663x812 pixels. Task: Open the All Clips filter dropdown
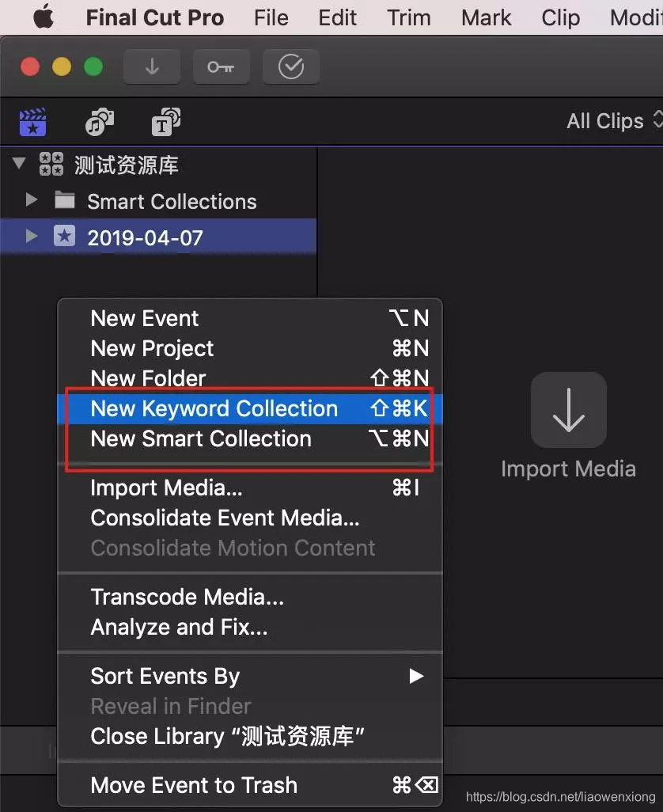615,120
